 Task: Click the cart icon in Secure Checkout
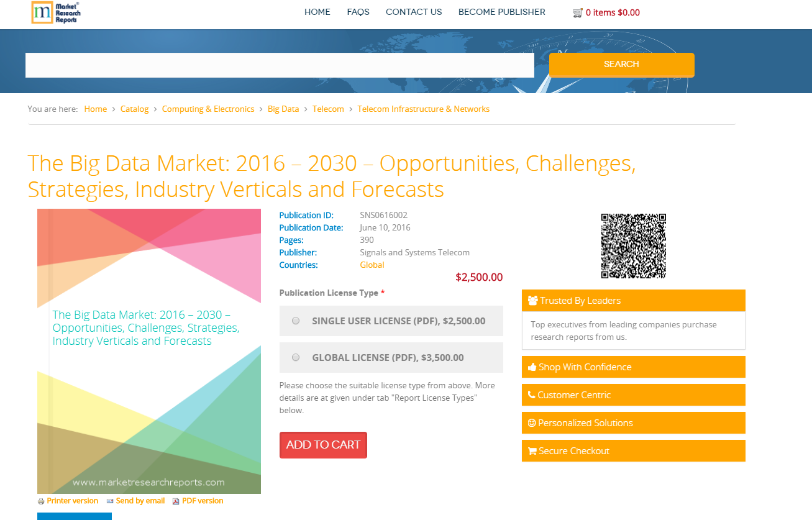(532, 451)
